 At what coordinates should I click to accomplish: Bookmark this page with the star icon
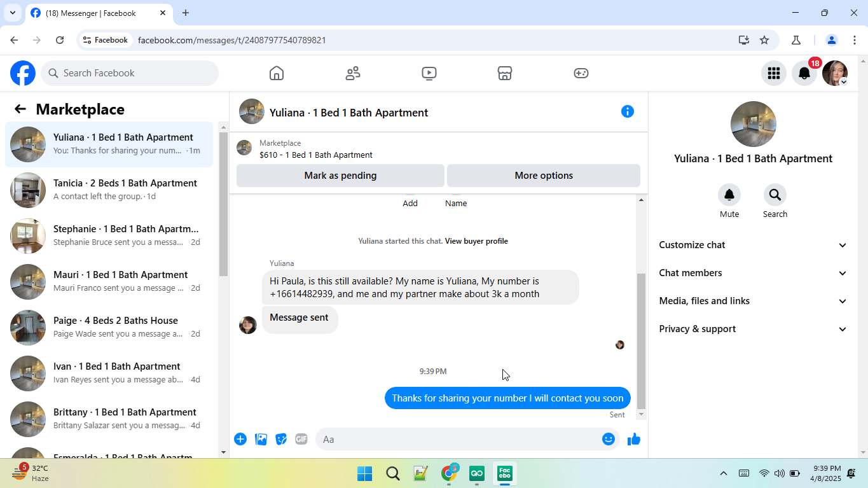pyautogui.click(x=764, y=40)
